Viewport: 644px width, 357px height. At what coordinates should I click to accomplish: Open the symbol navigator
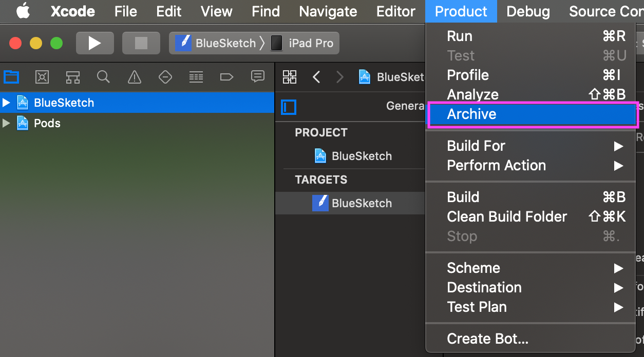(73, 77)
